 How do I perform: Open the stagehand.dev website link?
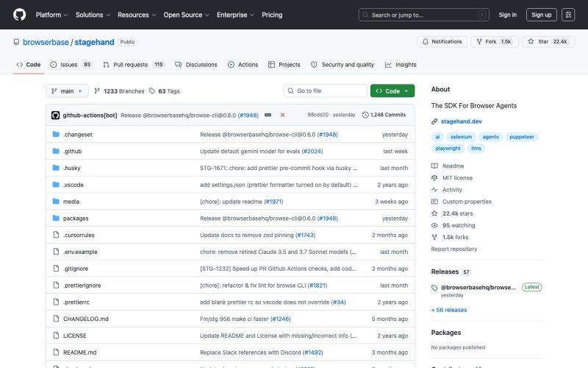[461, 121]
